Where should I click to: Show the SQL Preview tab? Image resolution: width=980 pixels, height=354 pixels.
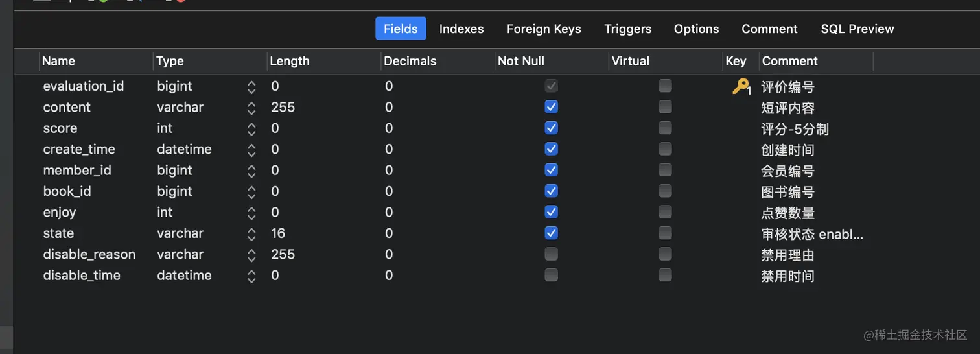857,29
